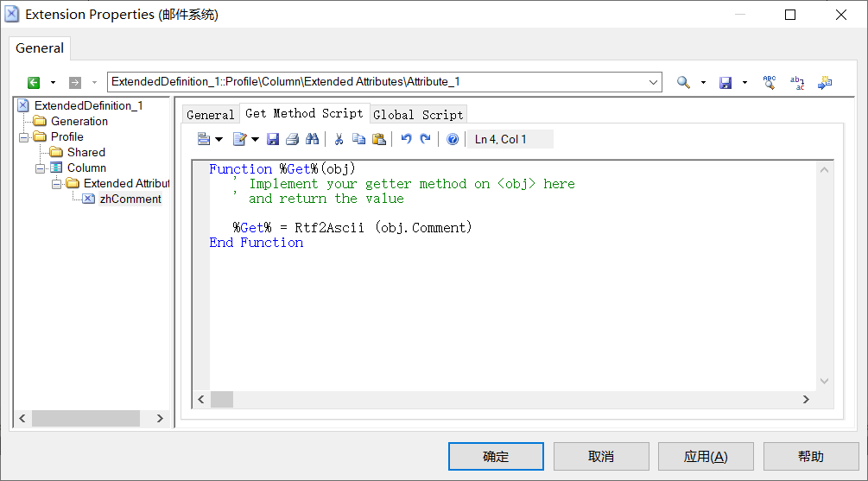Open Find with the binoculars icon
The width and height of the screenshot is (868, 481).
(x=312, y=140)
